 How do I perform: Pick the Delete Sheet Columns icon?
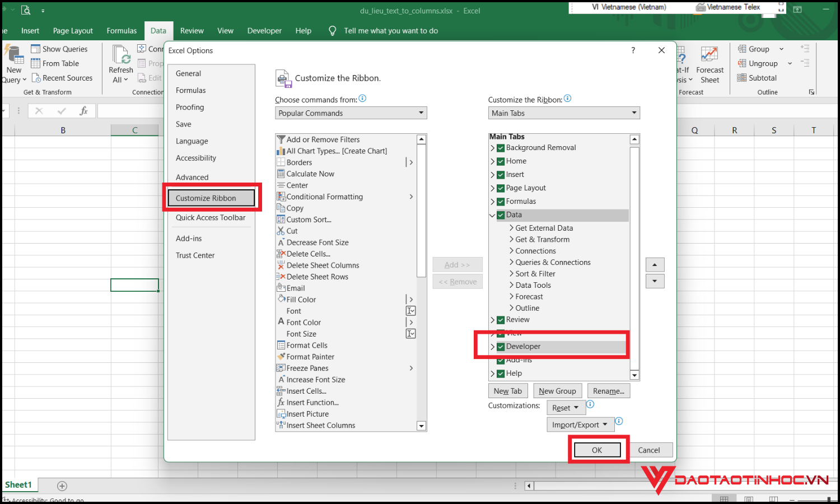(281, 265)
